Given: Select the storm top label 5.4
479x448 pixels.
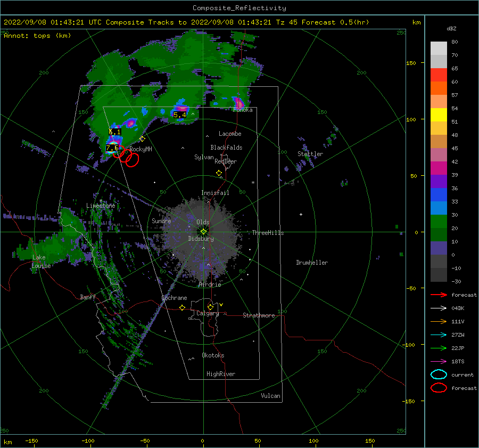Looking at the screenshot, I should (180, 115).
